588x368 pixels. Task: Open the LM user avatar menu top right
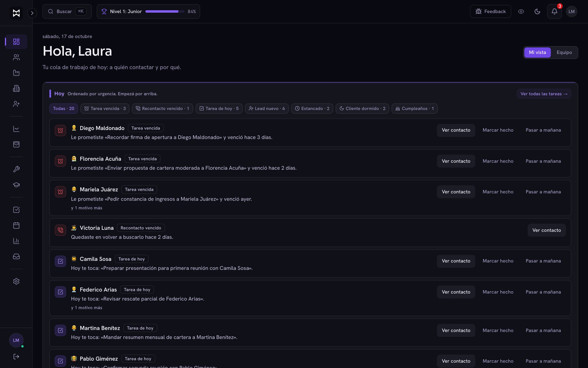[571, 11]
